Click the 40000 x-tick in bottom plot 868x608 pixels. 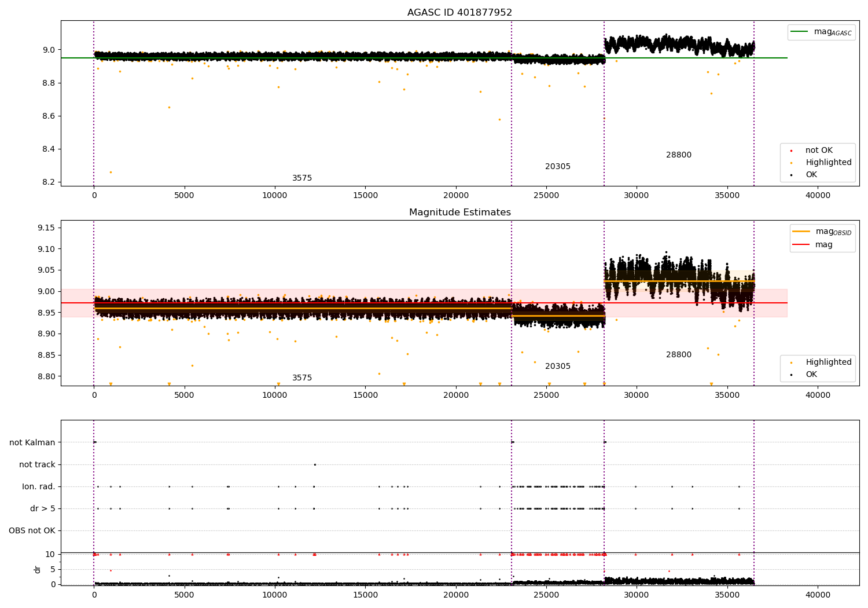click(818, 595)
